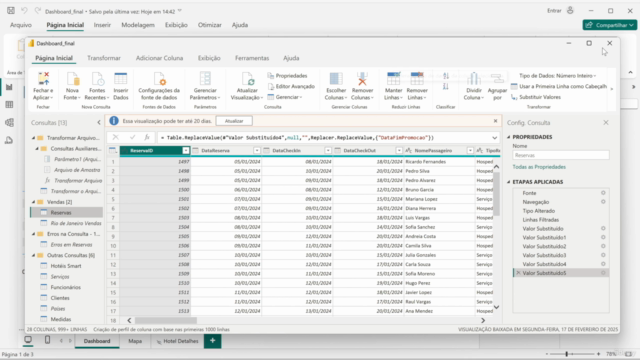Image resolution: width=640 pixels, height=360 pixels.
Task: Open Power BI model view icon
Action: pyautogui.click(x=9, y=122)
